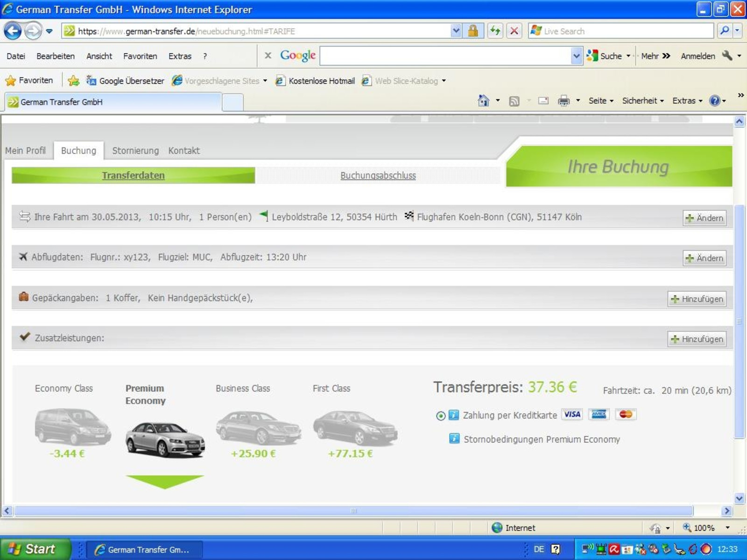
Task: Choose the Business Class car
Action: pos(258,427)
